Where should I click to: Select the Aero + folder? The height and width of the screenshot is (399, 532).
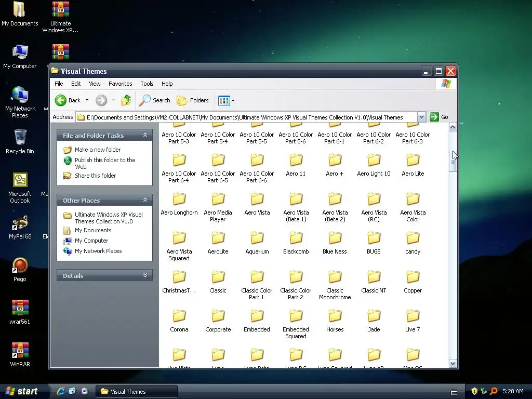pyautogui.click(x=335, y=166)
